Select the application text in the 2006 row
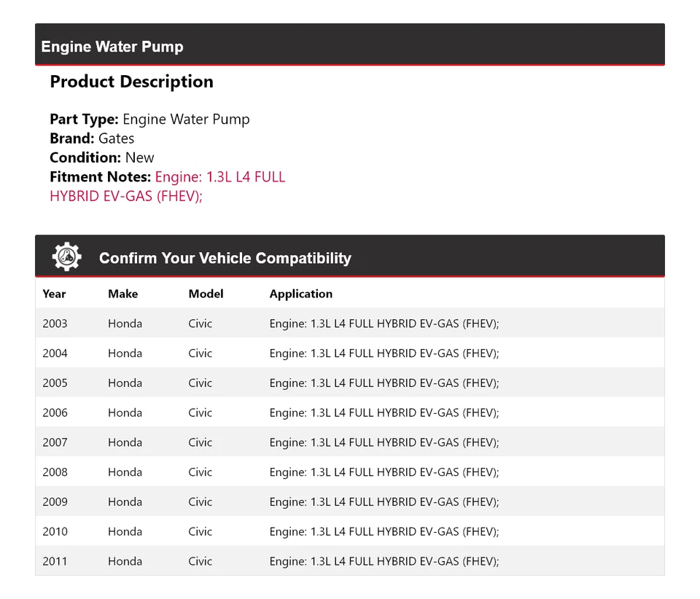 click(384, 413)
